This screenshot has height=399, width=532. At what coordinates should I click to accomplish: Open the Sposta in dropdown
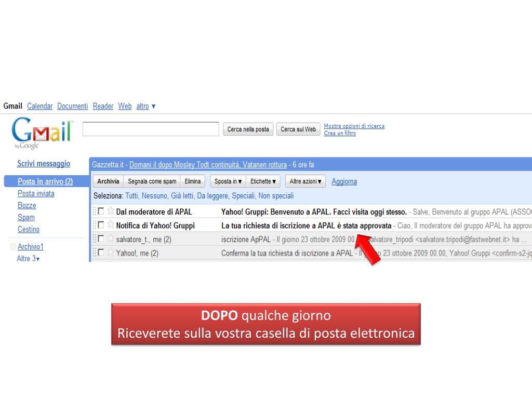coord(228,181)
